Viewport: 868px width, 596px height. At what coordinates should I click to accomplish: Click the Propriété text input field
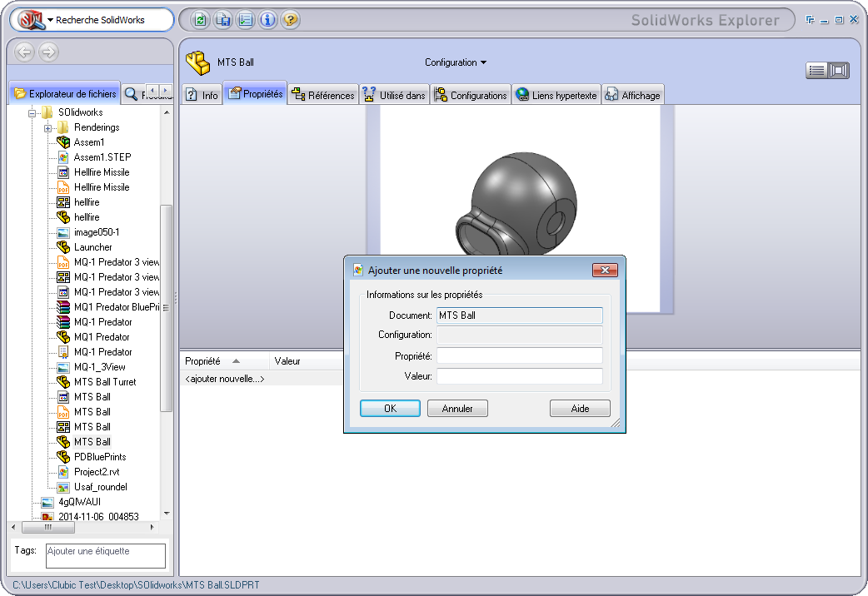point(519,356)
